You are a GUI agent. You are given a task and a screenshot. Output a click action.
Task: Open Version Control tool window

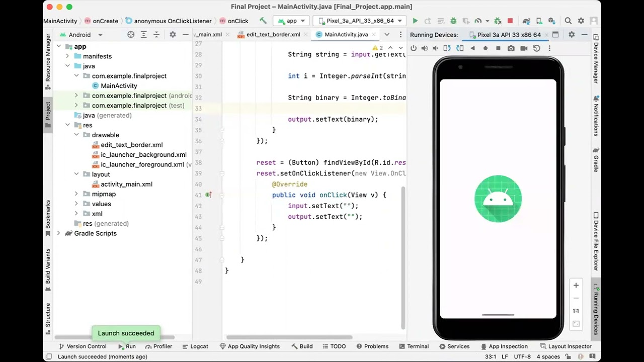pyautogui.click(x=83, y=346)
